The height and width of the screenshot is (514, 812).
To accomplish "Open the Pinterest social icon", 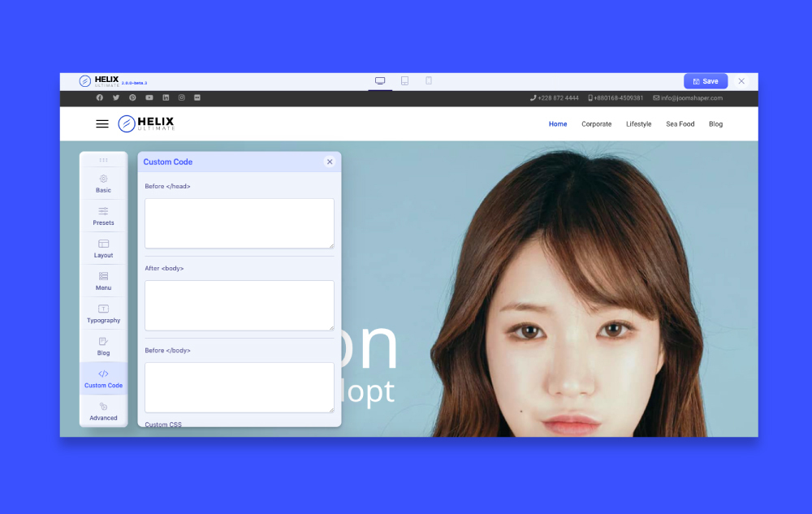I will [x=132, y=97].
